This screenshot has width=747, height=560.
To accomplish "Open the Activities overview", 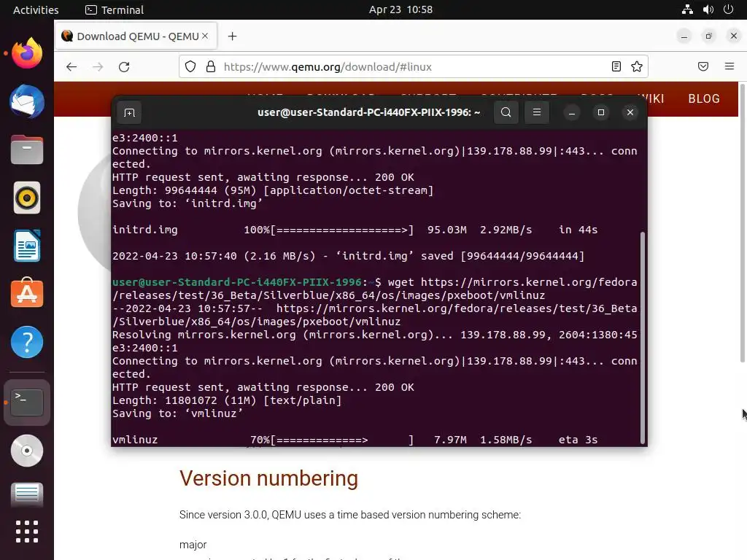I will [x=36, y=9].
